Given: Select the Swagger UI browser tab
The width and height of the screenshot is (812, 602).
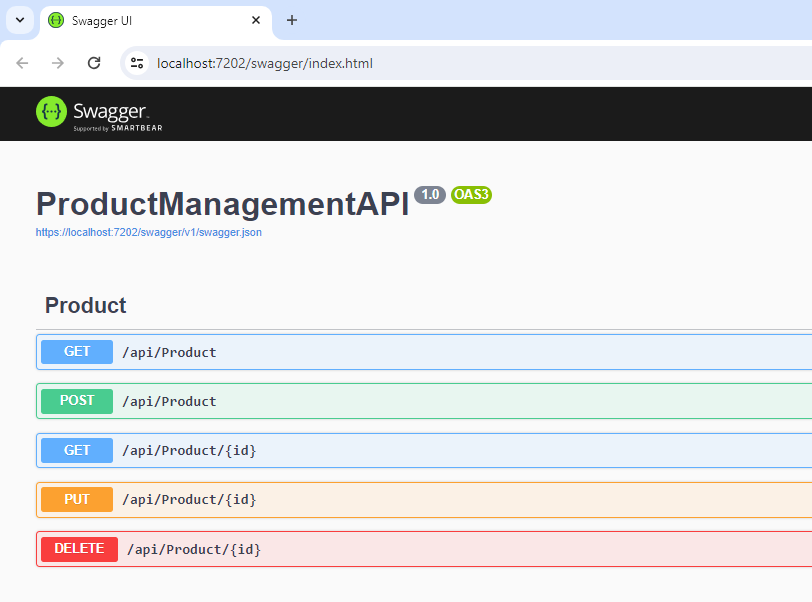Looking at the screenshot, I should point(155,21).
